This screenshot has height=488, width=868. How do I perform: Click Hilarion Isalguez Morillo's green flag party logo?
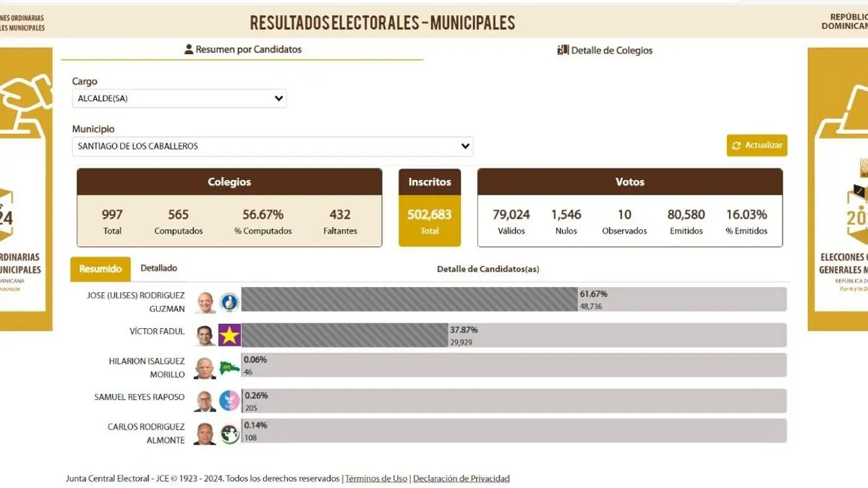230,368
